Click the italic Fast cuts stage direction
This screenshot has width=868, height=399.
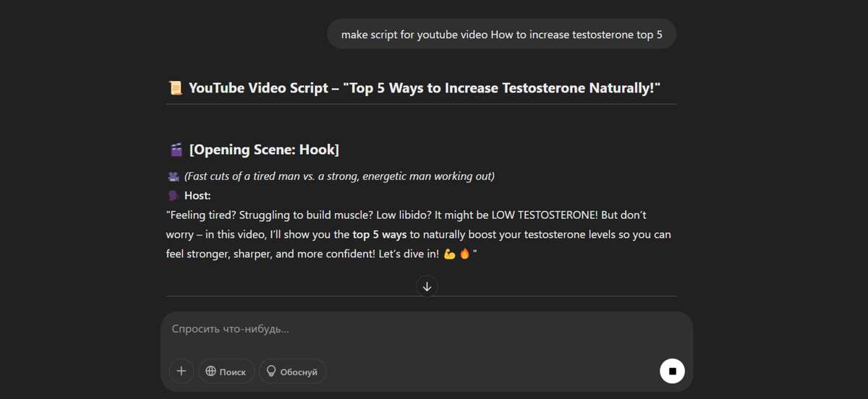(339, 176)
